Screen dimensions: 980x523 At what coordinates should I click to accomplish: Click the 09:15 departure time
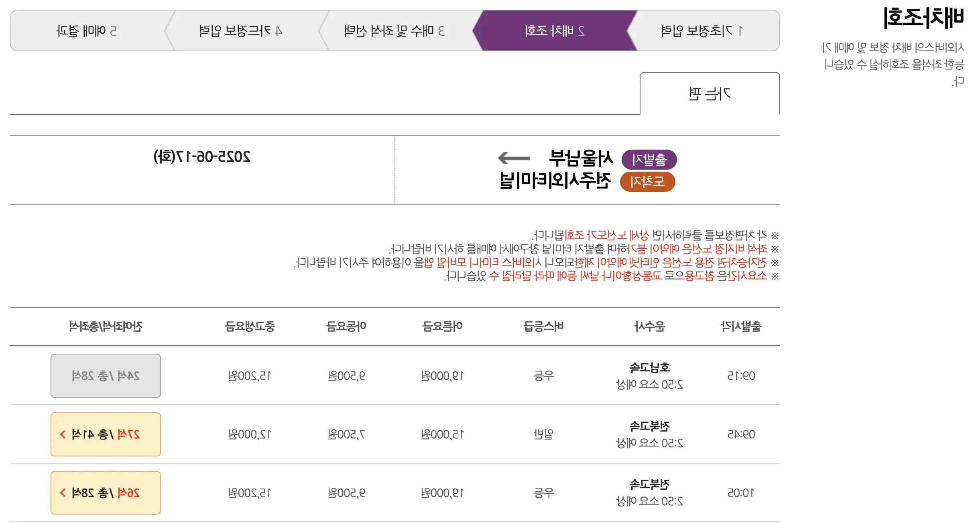point(741,376)
